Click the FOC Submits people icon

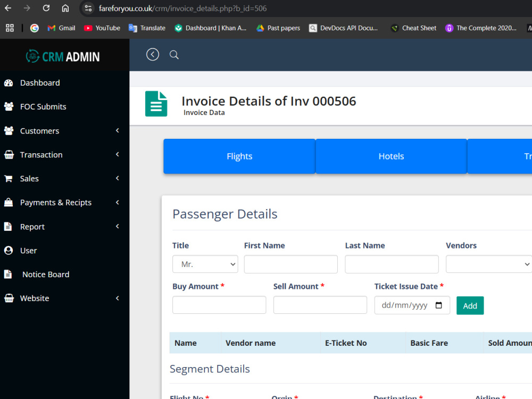[x=9, y=106]
